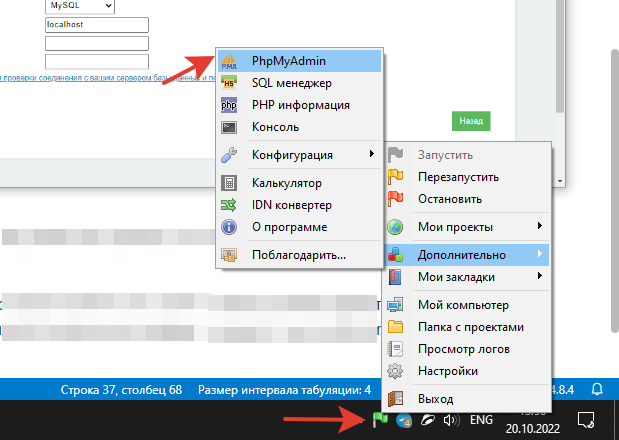This screenshot has height=440, width=619.
Task: Open PHP информация entry
Action: pyautogui.click(x=299, y=105)
